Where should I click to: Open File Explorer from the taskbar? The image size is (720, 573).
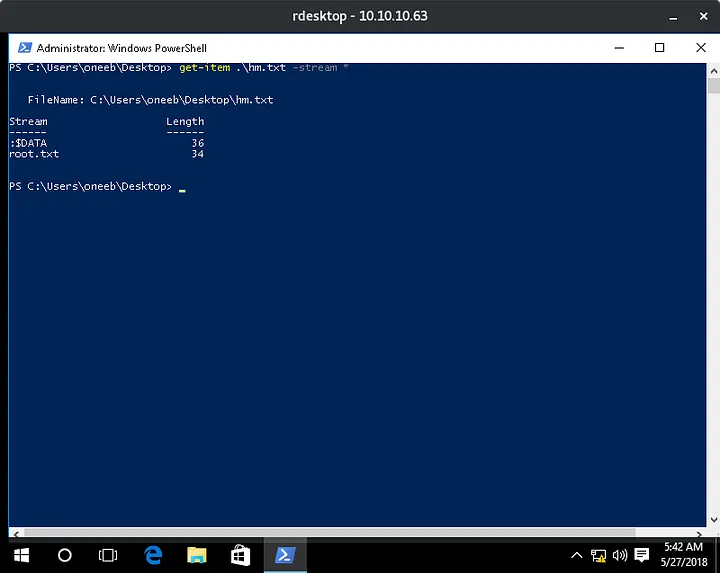coord(197,555)
